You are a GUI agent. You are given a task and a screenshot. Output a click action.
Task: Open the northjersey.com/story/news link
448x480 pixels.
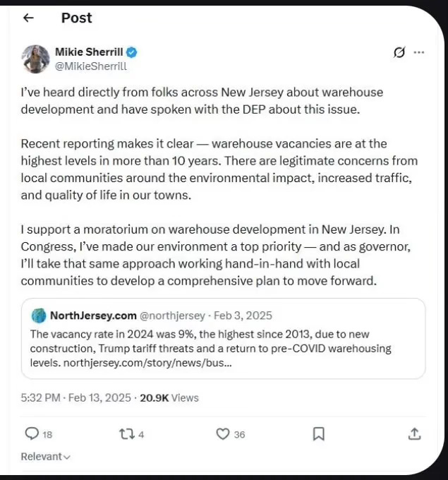click(147, 363)
